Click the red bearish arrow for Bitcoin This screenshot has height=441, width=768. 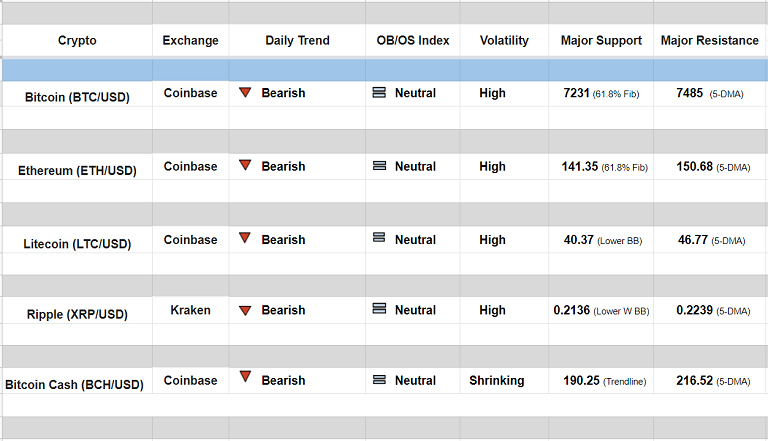tap(245, 93)
